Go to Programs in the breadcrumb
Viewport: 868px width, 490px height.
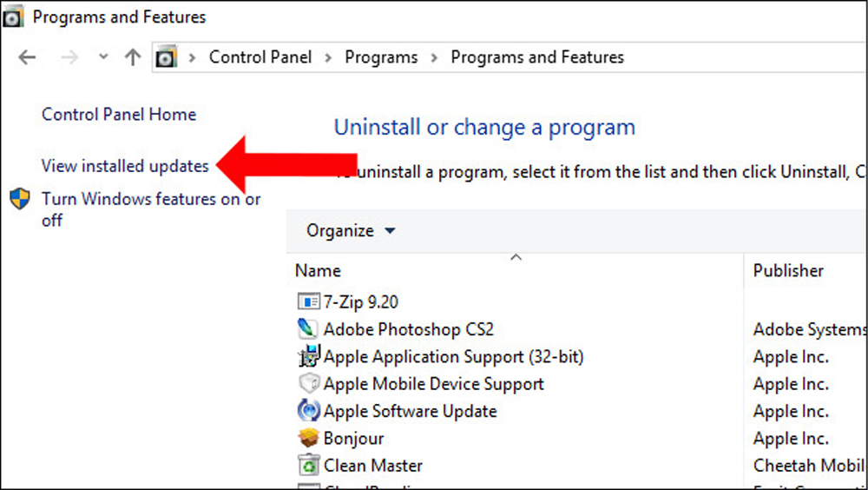381,57
